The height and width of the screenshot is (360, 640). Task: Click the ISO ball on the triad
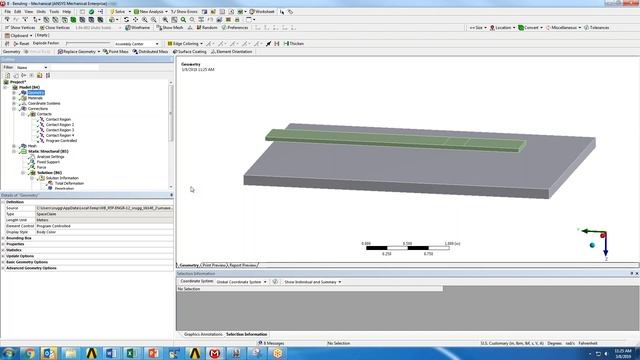tap(592, 245)
